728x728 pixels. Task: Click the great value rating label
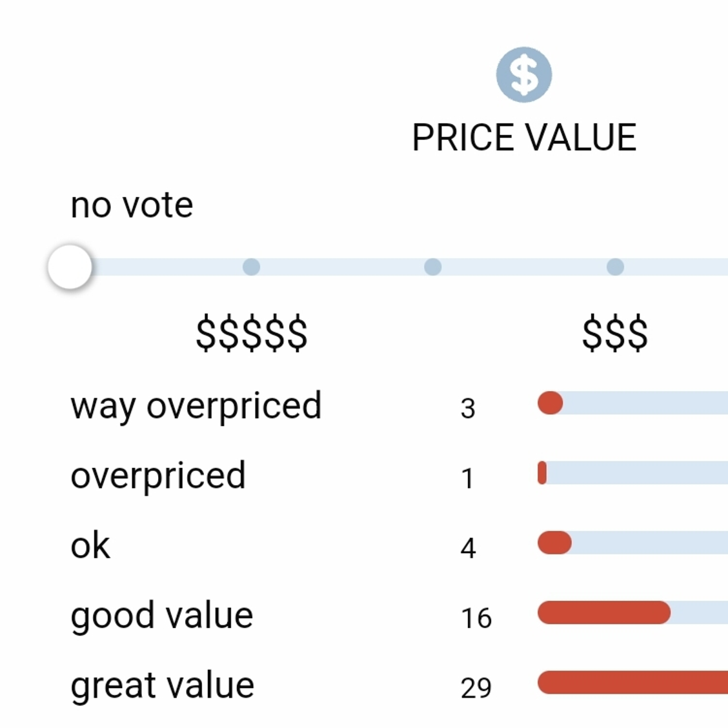162,686
